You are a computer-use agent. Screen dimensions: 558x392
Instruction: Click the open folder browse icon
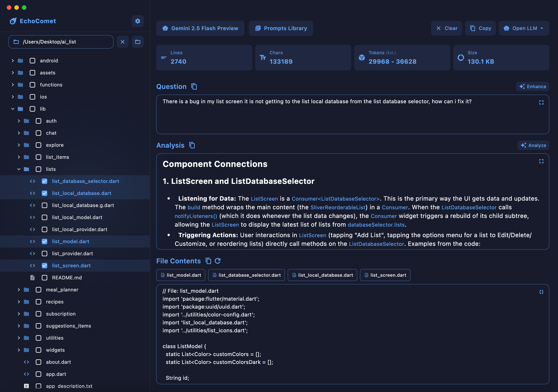pos(138,42)
